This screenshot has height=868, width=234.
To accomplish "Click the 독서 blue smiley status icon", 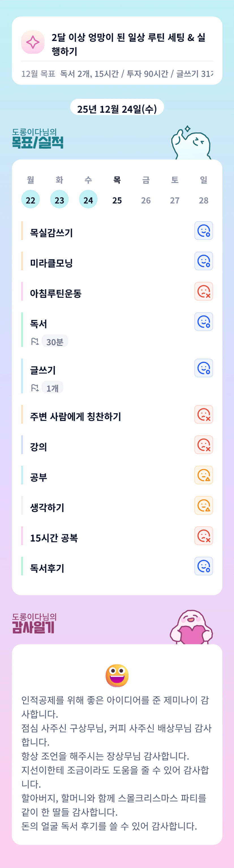I will click(x=204, y=322).
